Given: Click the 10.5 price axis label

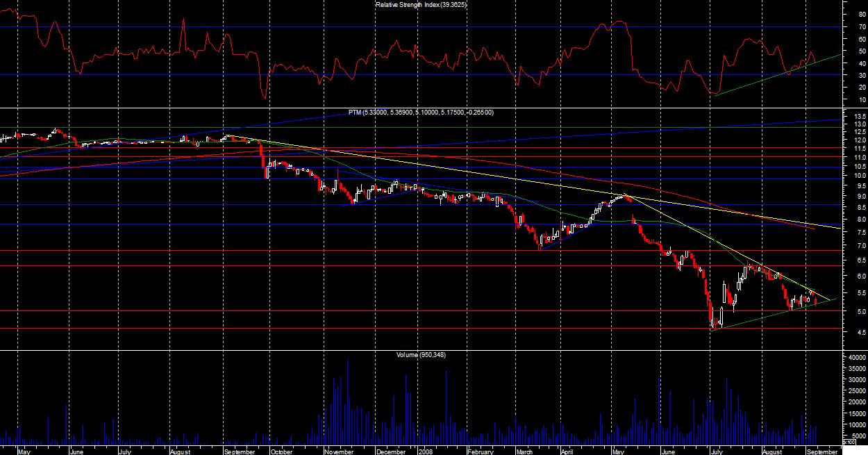Looking at the screenshot, I should coord(860,167).
